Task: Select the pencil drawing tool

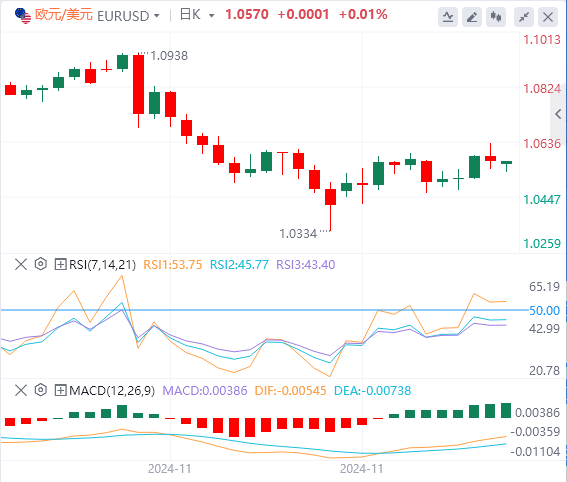Action: pos(472,17)
